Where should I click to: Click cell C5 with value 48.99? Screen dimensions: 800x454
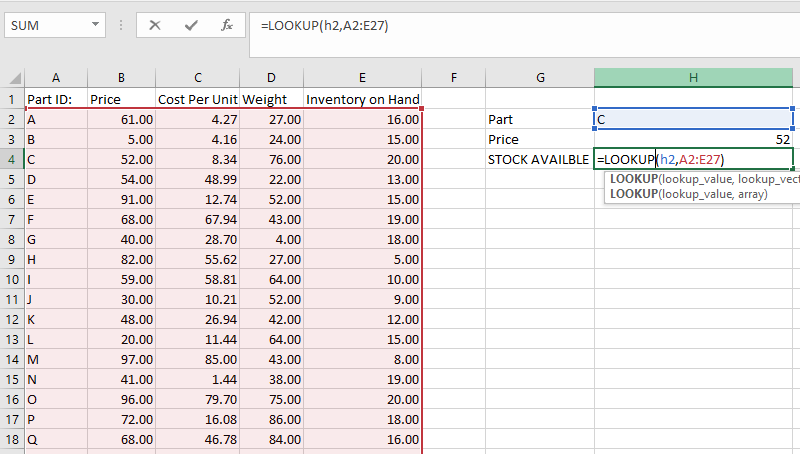click(197, 179)
